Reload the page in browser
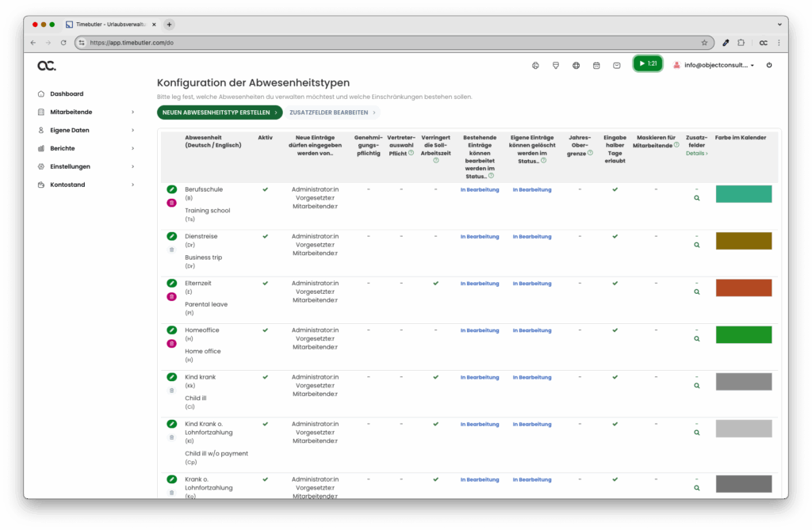 tap(63, 43)
